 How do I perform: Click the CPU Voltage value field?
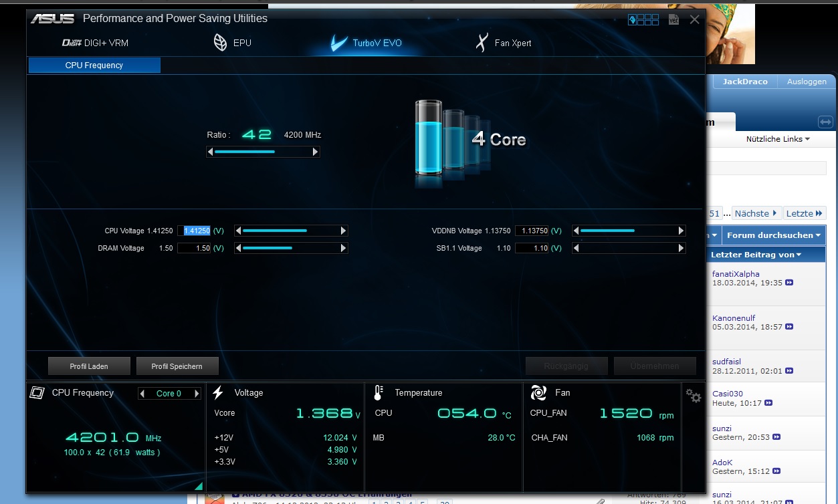coord(194,231)
